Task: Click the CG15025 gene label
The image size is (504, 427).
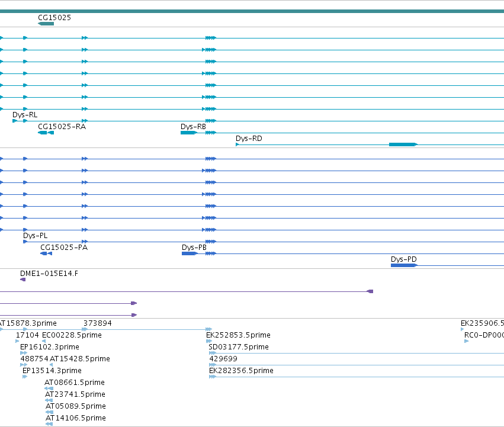Action: click(x=54, y=18)
